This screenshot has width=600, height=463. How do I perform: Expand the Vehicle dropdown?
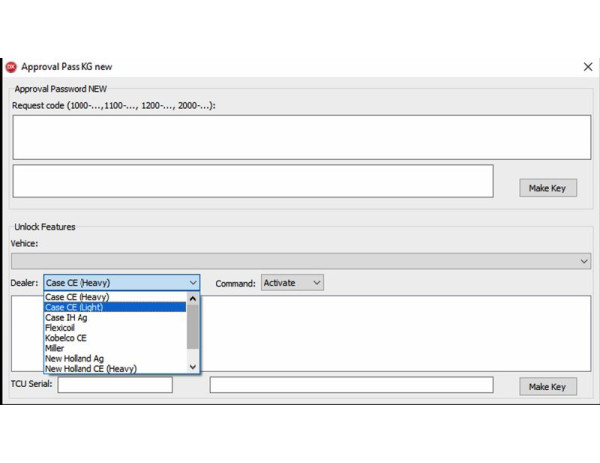(584, 261)
